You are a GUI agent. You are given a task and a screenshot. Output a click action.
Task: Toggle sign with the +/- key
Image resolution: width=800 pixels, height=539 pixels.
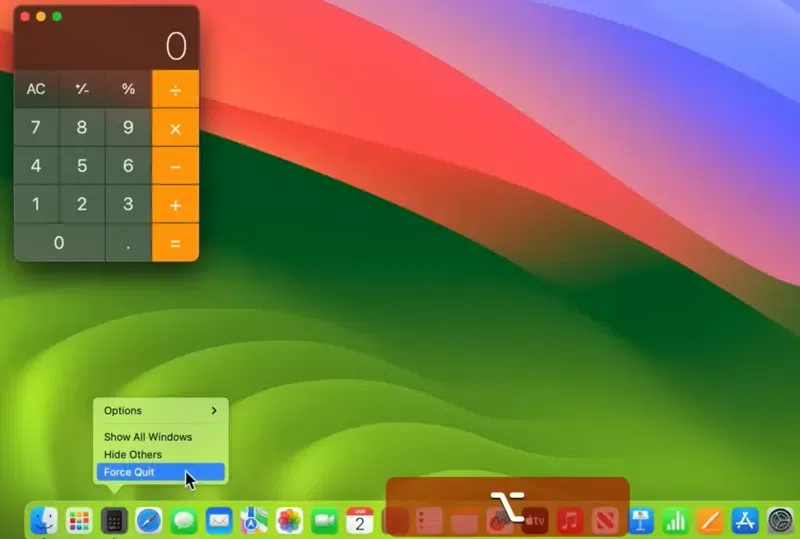82,89
